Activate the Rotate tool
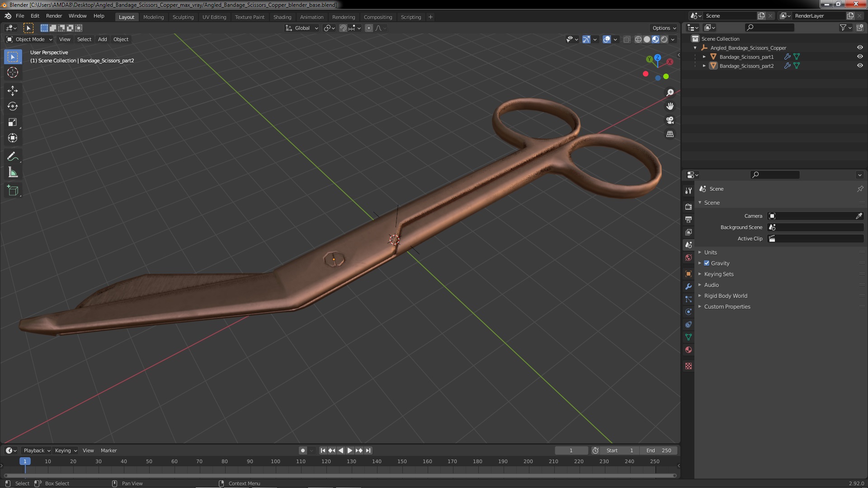The width and height of the screenshot is (868, 488). [x=13, y=106]
